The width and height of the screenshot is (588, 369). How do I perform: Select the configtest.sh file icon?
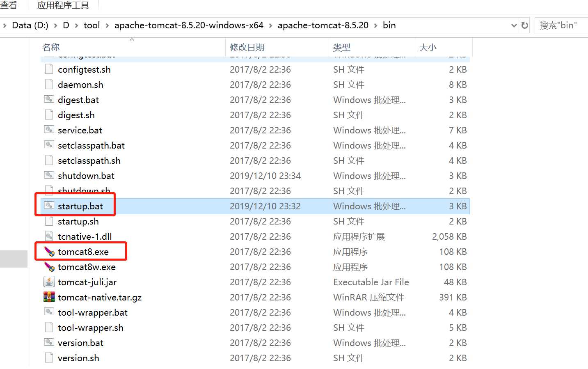pyautogui.click(x=49, y=69)
